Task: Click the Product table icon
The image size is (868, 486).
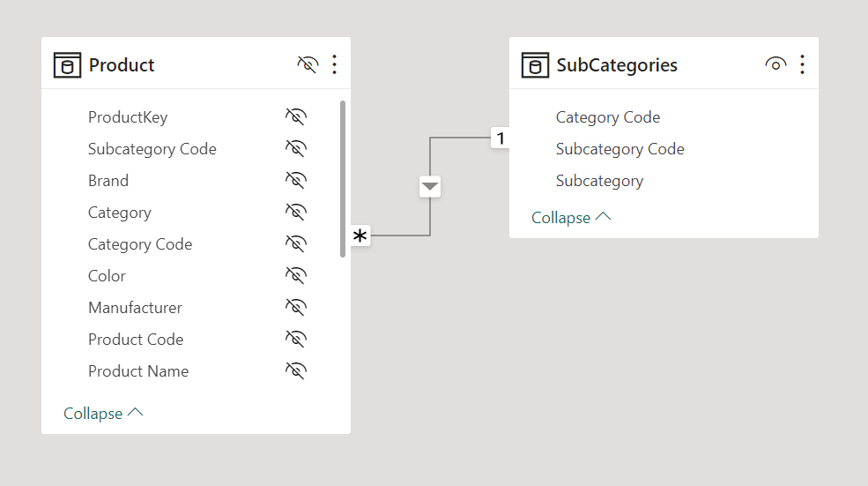Action: [67, 65]
